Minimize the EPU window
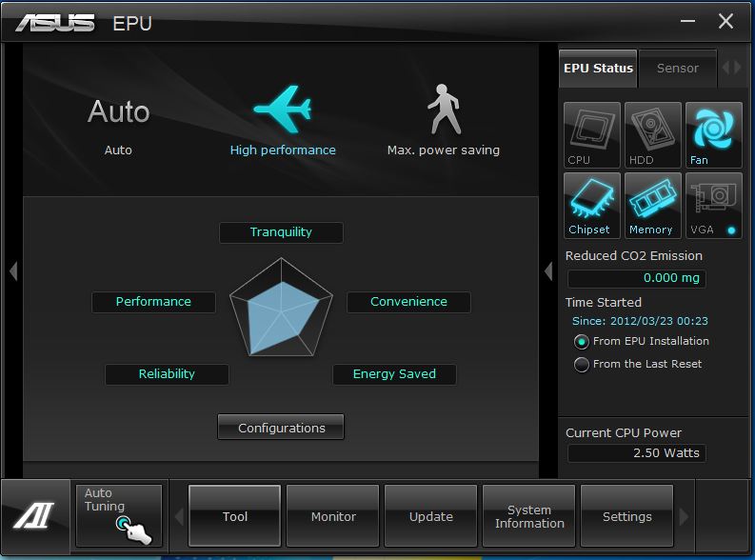The height and width of the screenshot is (560, 755). [687, 21]
